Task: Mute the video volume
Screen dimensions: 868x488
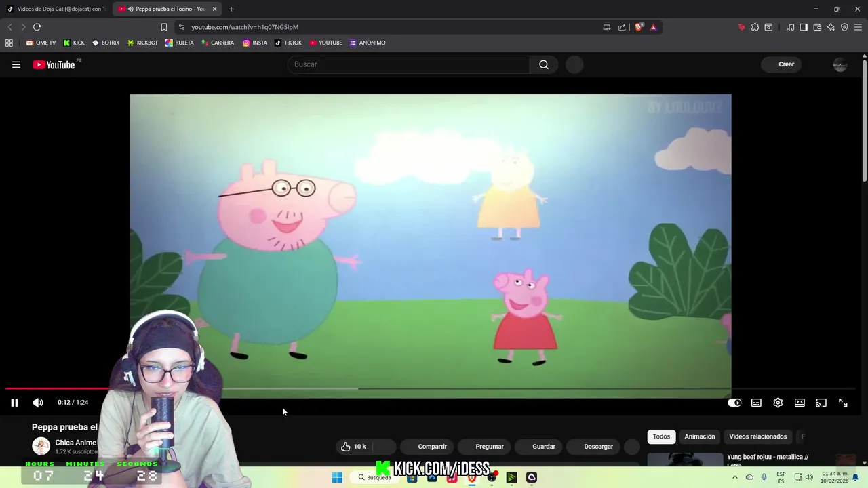Action: [38, 403]
